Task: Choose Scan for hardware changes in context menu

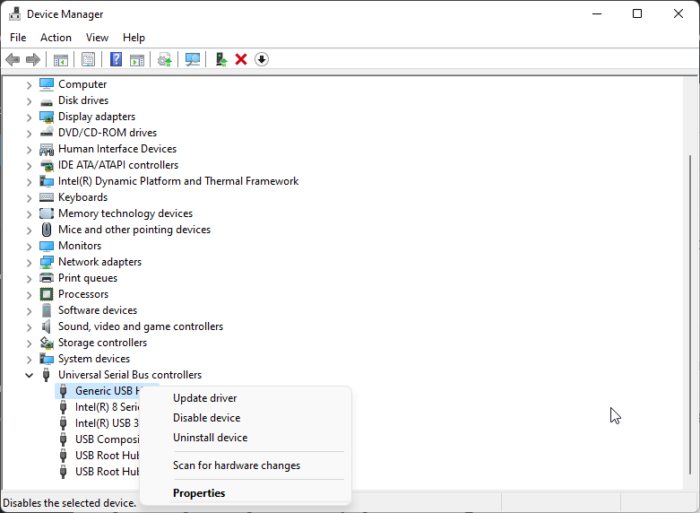Action: (x=246, y=465)
